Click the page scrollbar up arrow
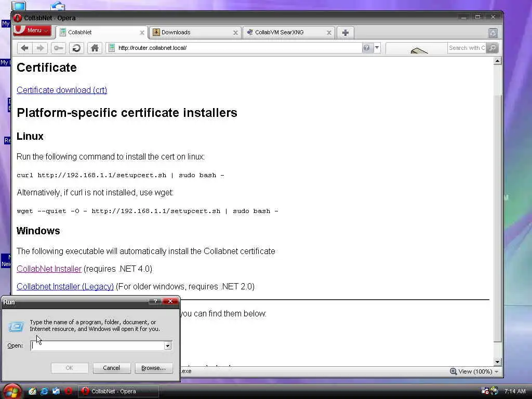 [x=497, y=61]
